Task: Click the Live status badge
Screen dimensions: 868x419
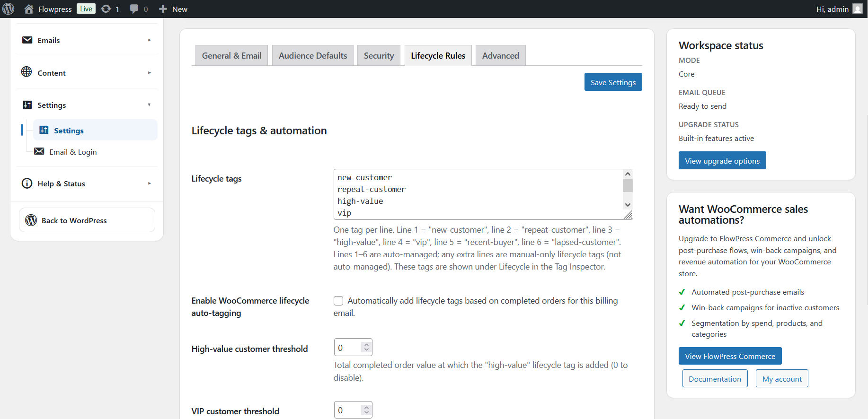Action: point(86,9)
